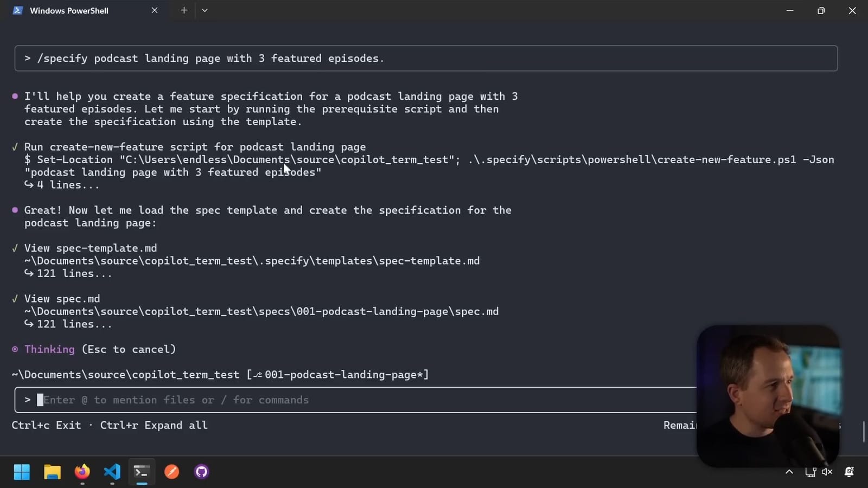Open a new tab with the plus button
Viewport: 868px width, 488px height.
(x=184, y=10)
